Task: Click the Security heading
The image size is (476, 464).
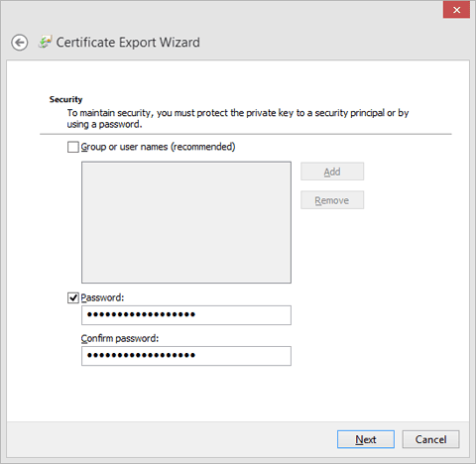Action: click(x=65, y=99)
